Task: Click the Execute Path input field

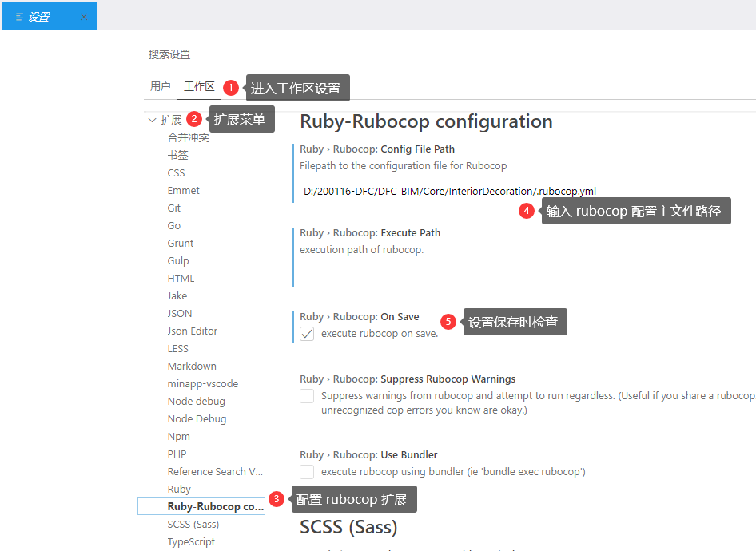Action: pos(479,272)
